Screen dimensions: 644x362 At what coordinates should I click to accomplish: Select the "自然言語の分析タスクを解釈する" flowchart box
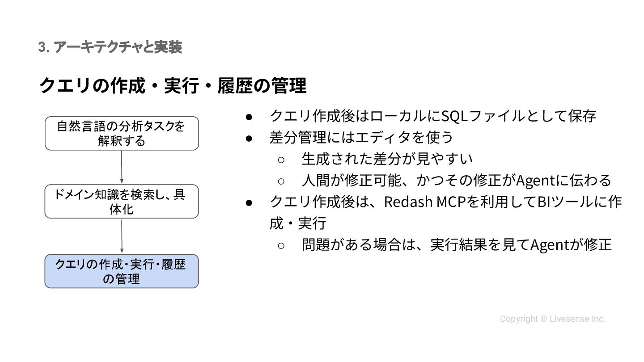[122, 133]
